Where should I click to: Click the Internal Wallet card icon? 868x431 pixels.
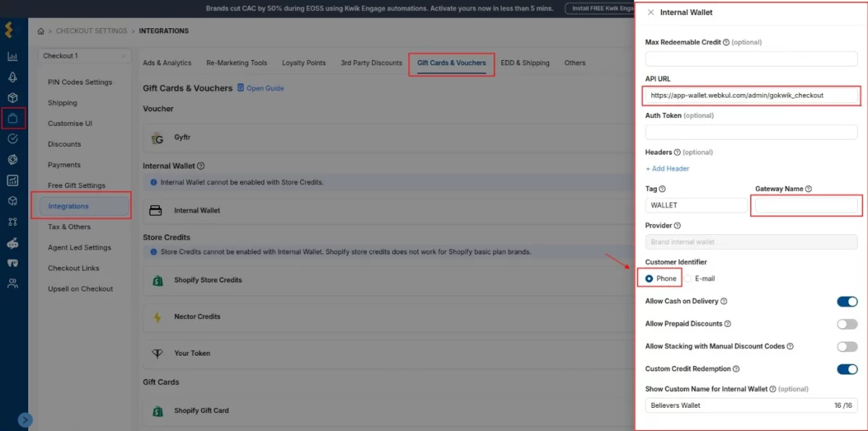point(156,210)
